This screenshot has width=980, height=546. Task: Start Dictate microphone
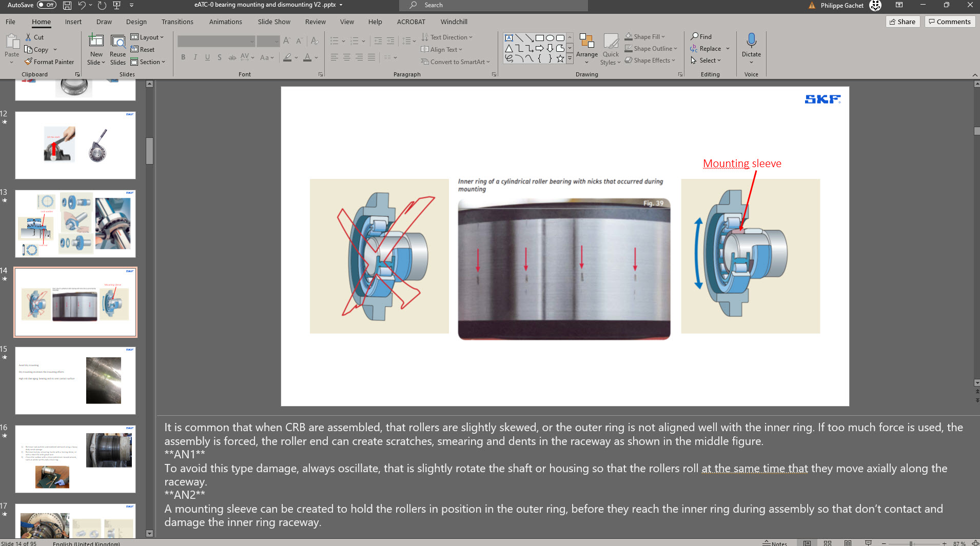(751, 41)
